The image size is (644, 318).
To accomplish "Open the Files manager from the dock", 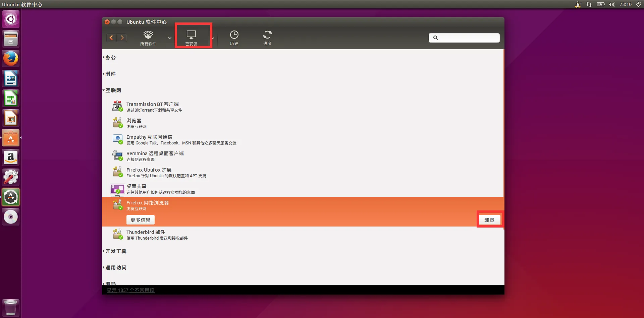I will click(11, 39).
